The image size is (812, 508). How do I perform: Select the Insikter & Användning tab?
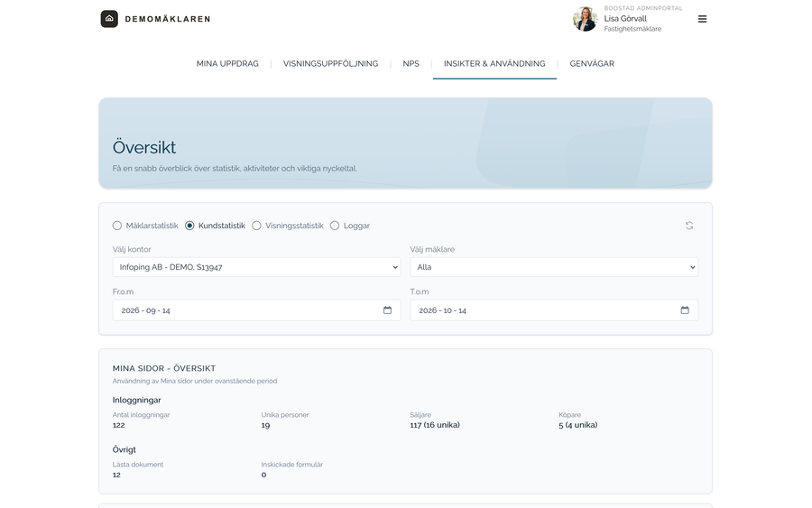[x=494, y=64]
